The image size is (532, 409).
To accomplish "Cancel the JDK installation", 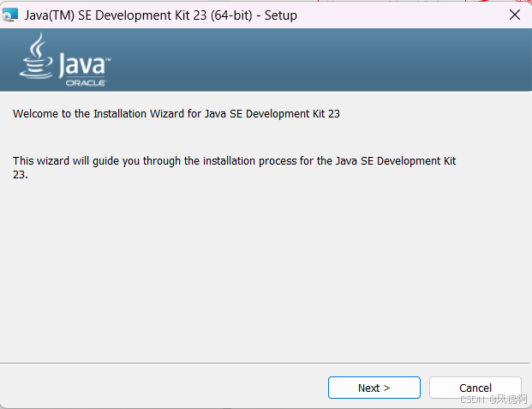I will pos(475,388).
